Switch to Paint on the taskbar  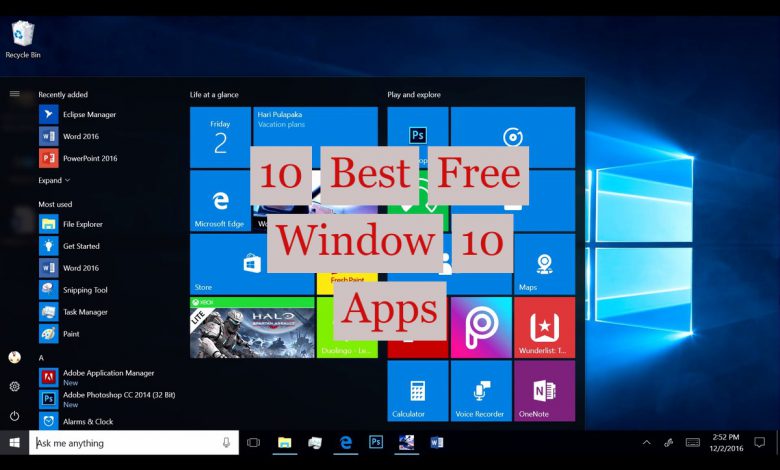coord(406,442)
